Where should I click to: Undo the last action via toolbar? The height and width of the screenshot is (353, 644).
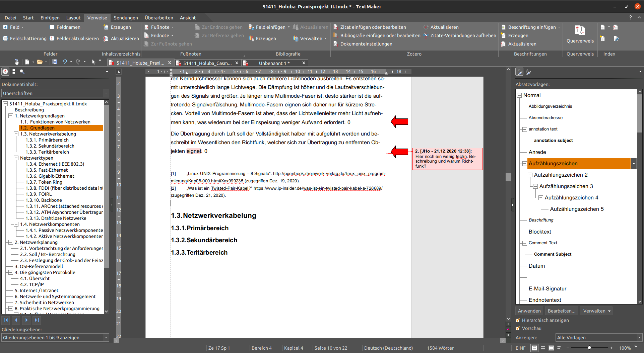point(65,62)
